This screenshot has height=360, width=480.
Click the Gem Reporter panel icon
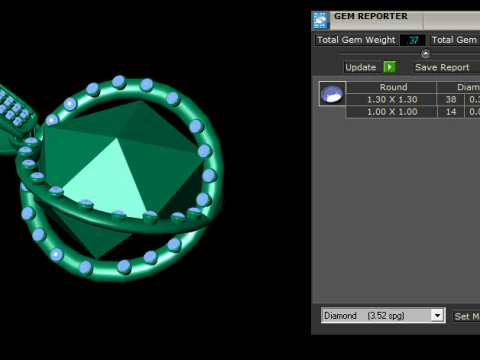tap(320, 20)
